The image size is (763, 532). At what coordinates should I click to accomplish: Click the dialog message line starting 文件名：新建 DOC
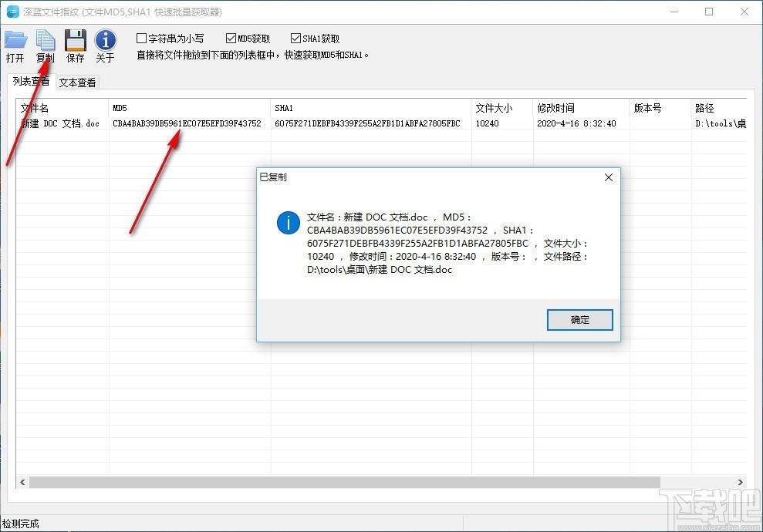click(x=390, y=217)
